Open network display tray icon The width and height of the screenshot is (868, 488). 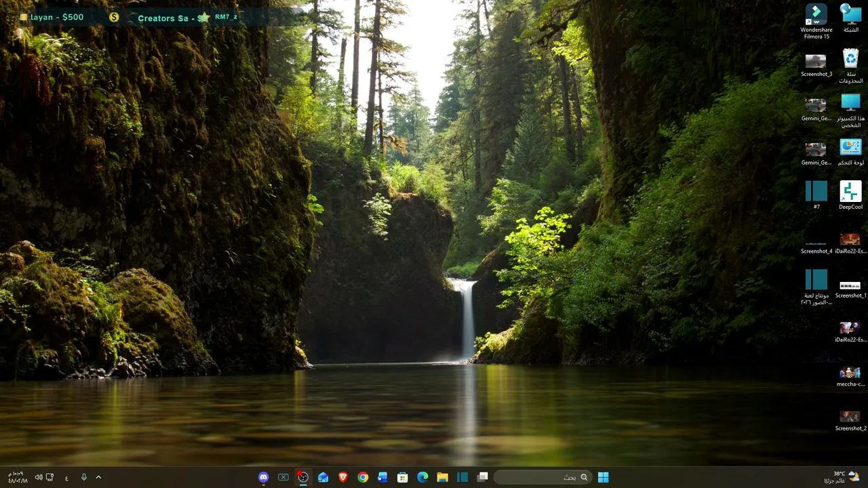point(50,477)
